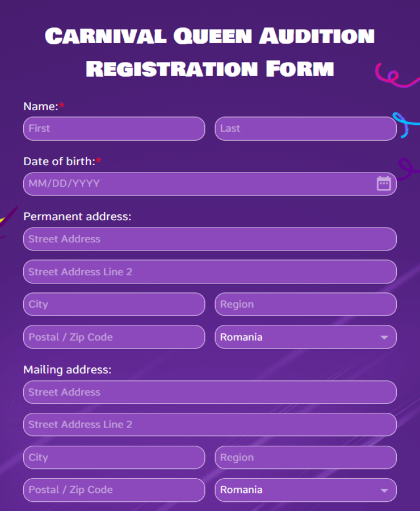This screenshot has width=420, height=511.
Task: Click the form title Carnival Queen Audition
Action: [210, 36]
